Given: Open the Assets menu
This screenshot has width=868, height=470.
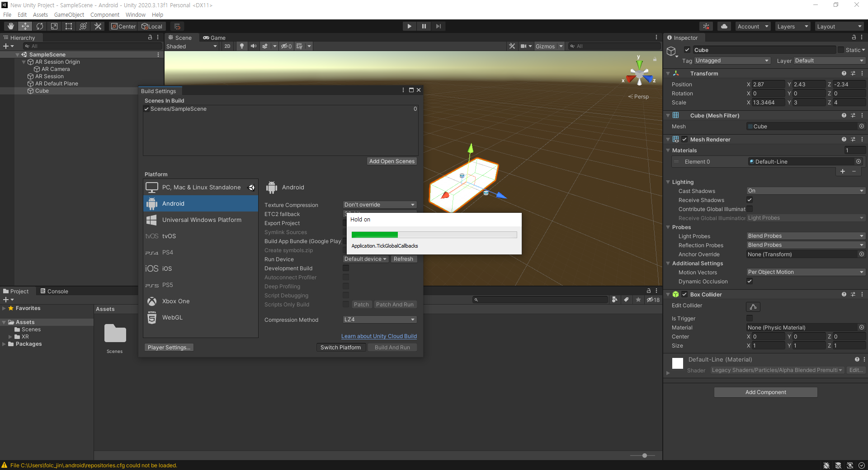Looking at the screenshot, I should (x=40, y=14).
